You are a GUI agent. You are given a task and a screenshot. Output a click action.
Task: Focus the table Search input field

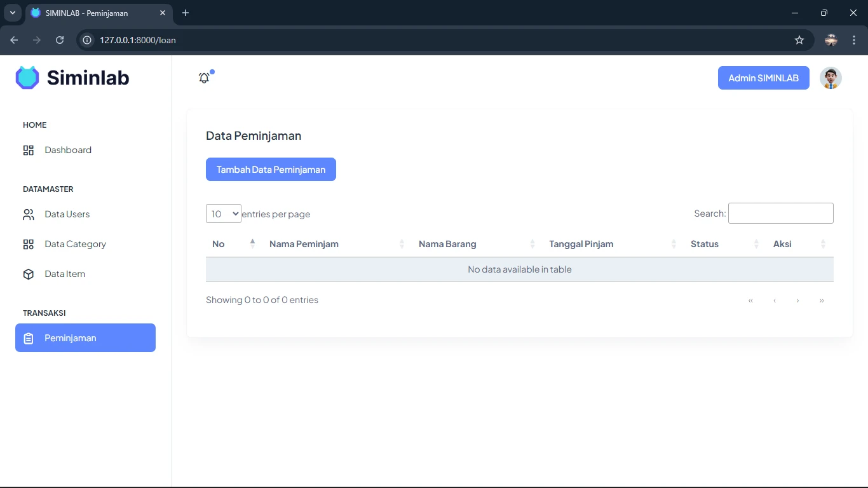coord(780,213)
